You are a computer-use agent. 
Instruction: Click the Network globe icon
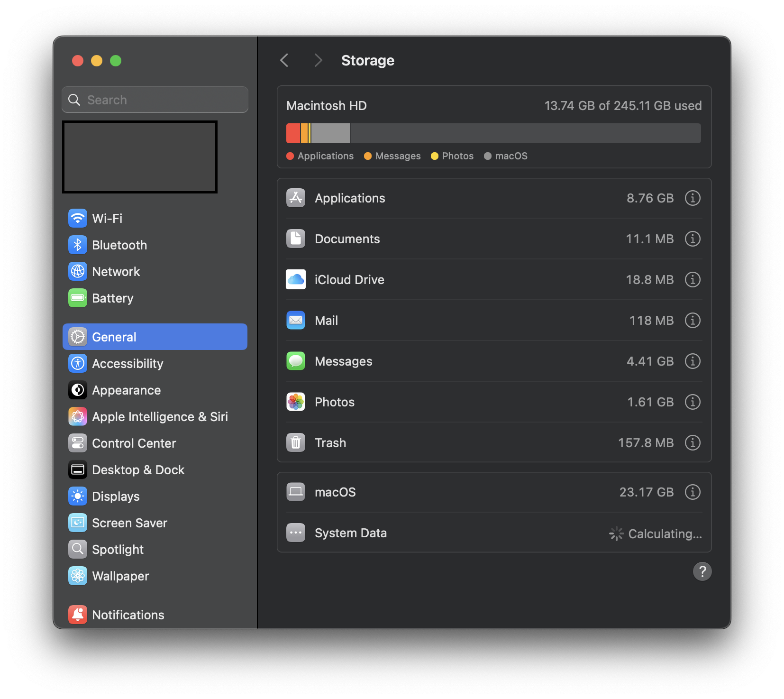pos(78,271)
